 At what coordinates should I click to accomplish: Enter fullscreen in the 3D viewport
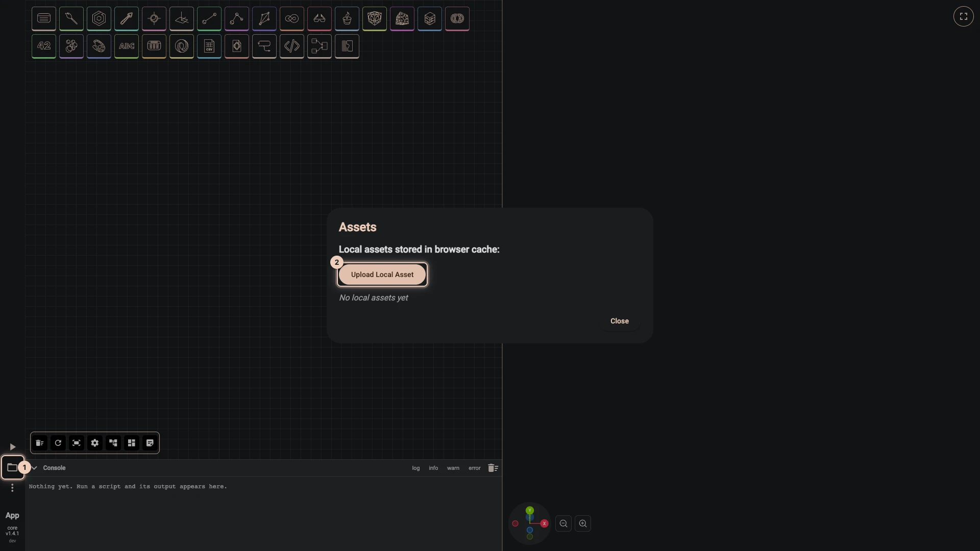964,16
